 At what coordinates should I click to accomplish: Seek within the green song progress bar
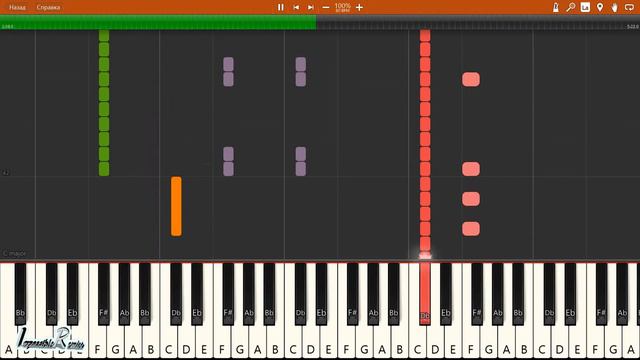158,22
